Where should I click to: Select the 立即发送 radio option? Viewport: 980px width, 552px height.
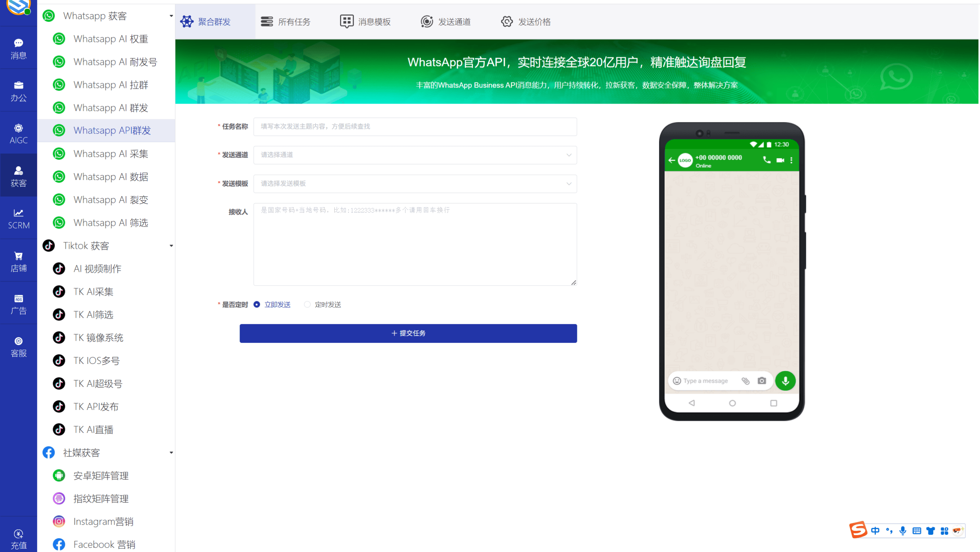(x=257, y=304)
